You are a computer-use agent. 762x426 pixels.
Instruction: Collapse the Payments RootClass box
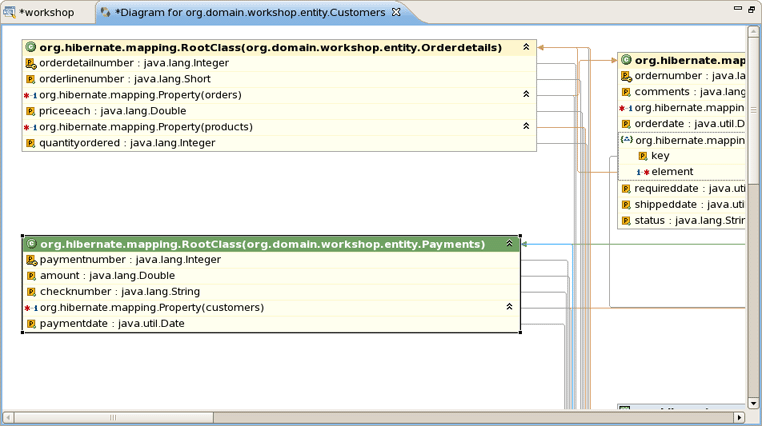pyautogui.click(x=509, y=244)
